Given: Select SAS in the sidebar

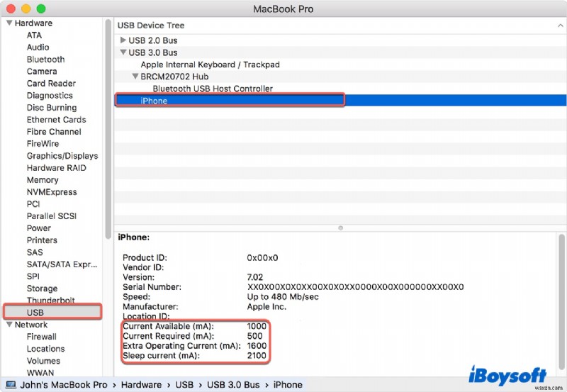Looking at the screenshot, I should pos(35,252).
